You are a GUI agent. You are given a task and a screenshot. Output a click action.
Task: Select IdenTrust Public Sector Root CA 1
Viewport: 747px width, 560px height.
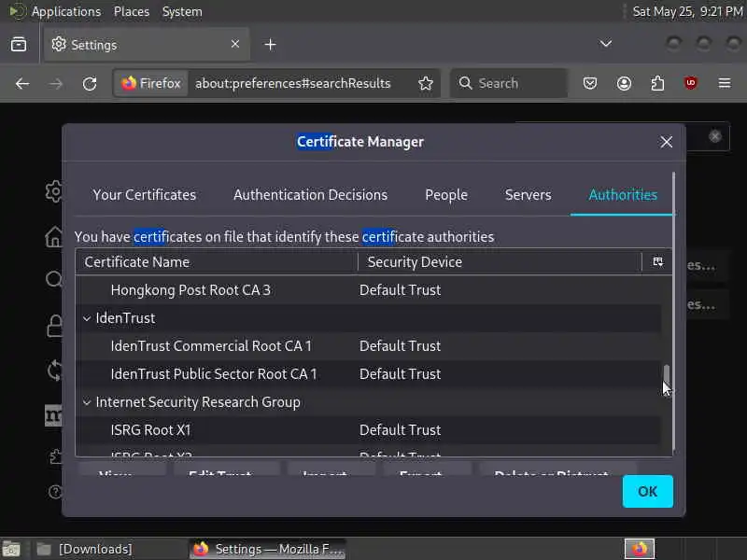coord(368,374)
